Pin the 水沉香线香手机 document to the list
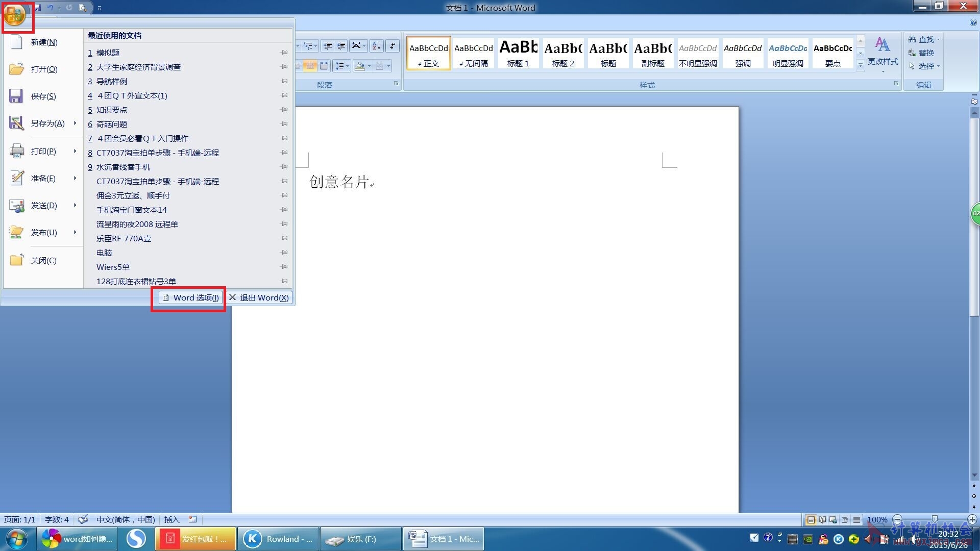This screenshot has height=551, width=980. (284, 167)
